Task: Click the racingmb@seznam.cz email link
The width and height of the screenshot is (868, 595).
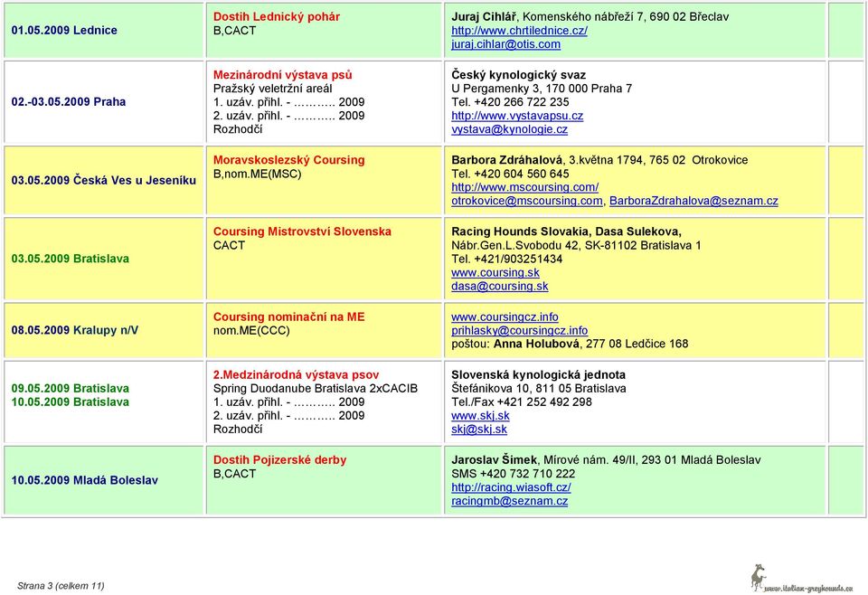Action: point(509,501)
